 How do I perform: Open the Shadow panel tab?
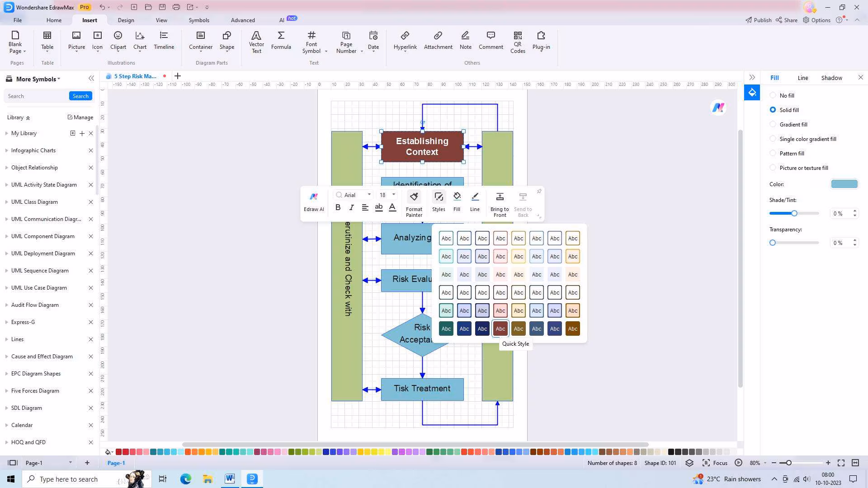pyautogui.click(x=831, y=78)
